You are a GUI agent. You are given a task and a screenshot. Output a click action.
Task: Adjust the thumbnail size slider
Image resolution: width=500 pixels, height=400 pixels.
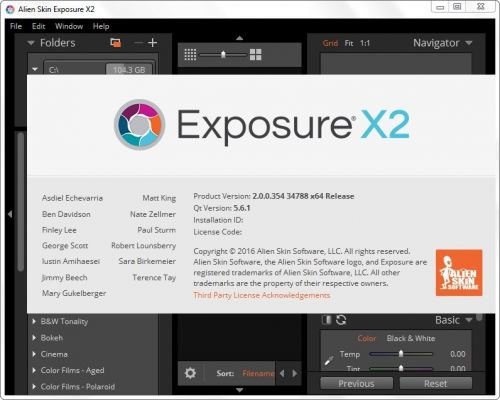[x=223, y=55]
